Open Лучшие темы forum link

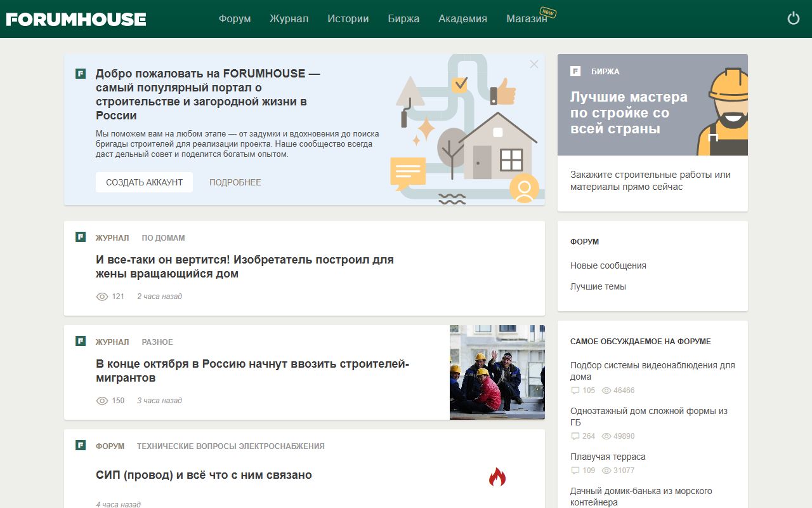(598, 286)
